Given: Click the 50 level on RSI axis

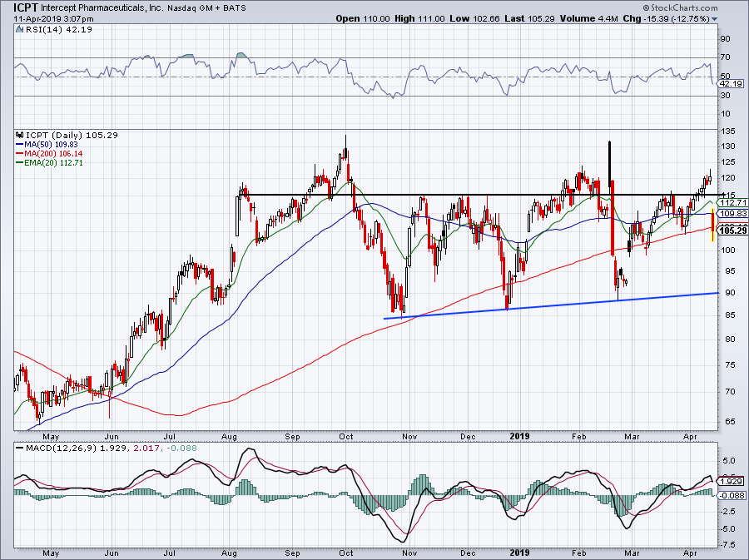Looking at the screenshot, I should point(725,77).
